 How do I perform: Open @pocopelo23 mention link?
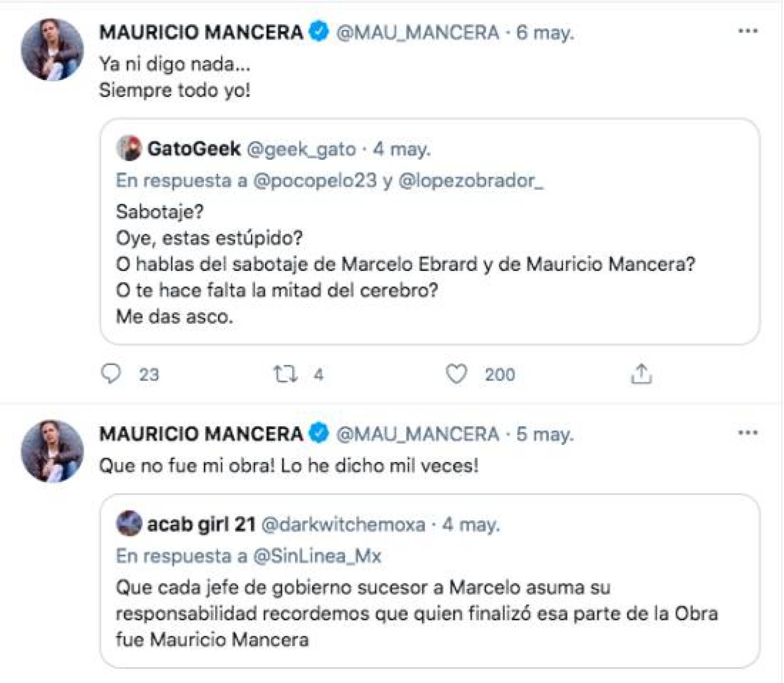[x=315, y=181]
